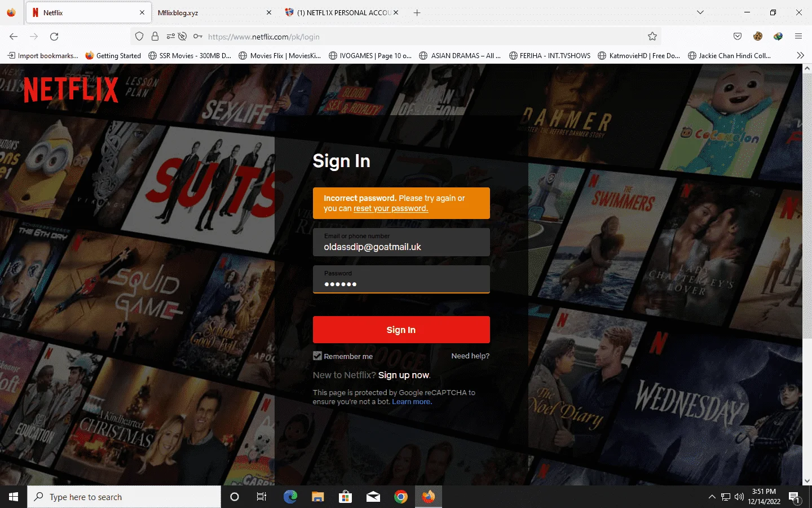Open Cortana circle icon
This screenshot has height=508, width=812.
(235, 497)
